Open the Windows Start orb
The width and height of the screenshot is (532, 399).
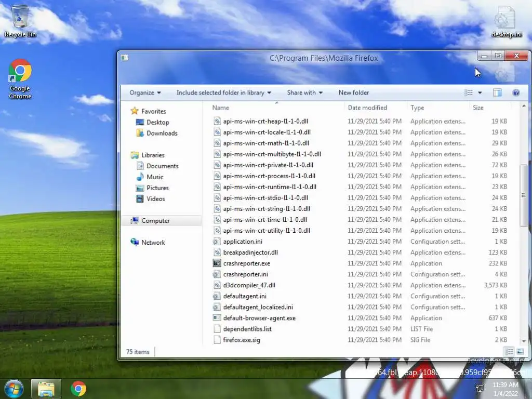pos(14,389)
